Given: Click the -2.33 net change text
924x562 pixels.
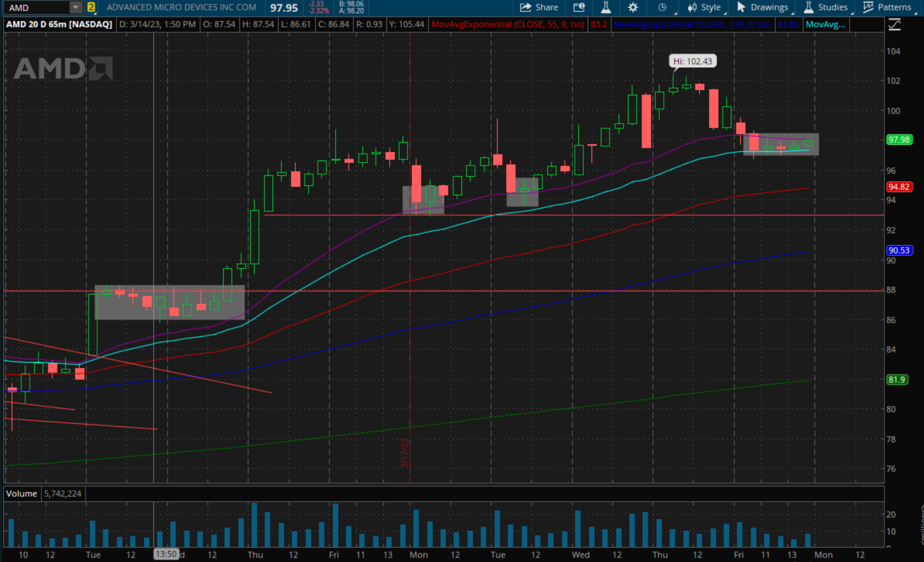Looking at the screenshot, I should (317, 4).
